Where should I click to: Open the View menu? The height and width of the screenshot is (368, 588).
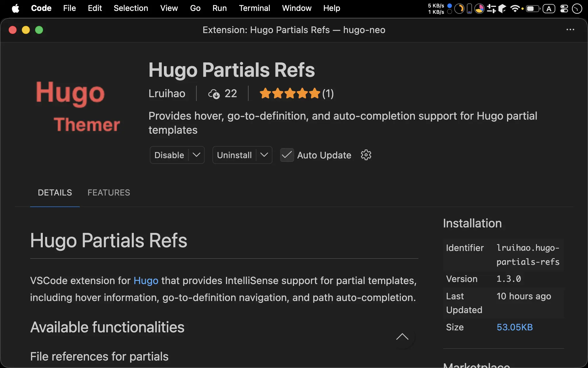169,8
